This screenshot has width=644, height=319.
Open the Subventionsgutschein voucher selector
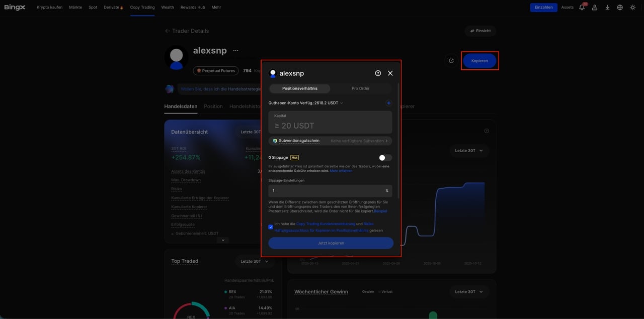pyautogui.click(x=330, y=141)
